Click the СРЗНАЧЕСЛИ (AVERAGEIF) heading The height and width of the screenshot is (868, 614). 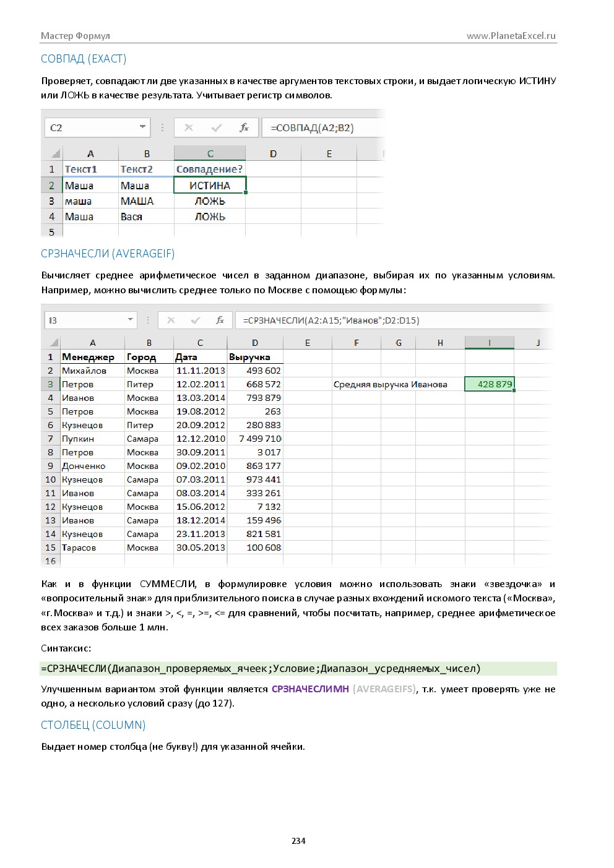click(x=108, y=254)
